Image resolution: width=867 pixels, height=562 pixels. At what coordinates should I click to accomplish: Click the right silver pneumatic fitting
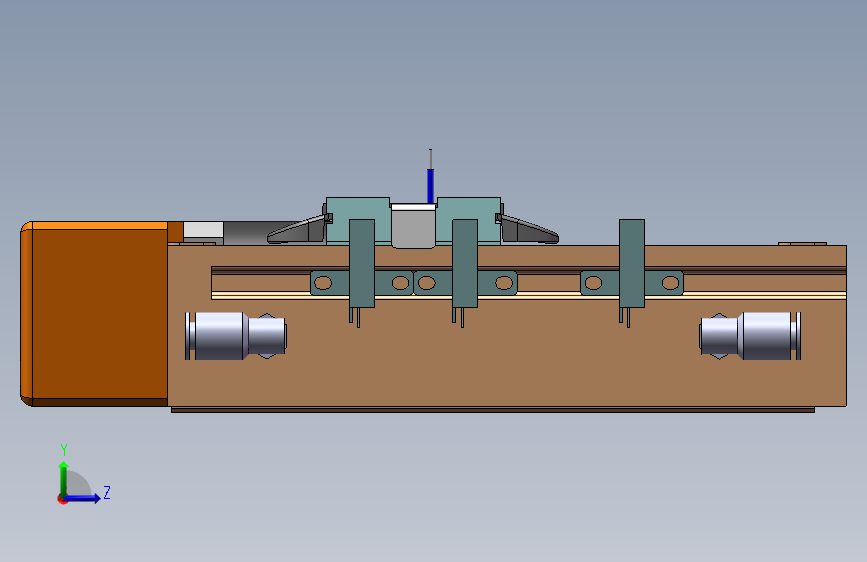[x=750, y=336]
